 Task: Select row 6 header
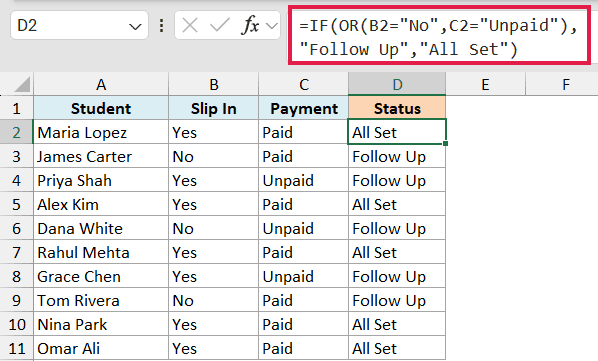click(x=16, y=228)
